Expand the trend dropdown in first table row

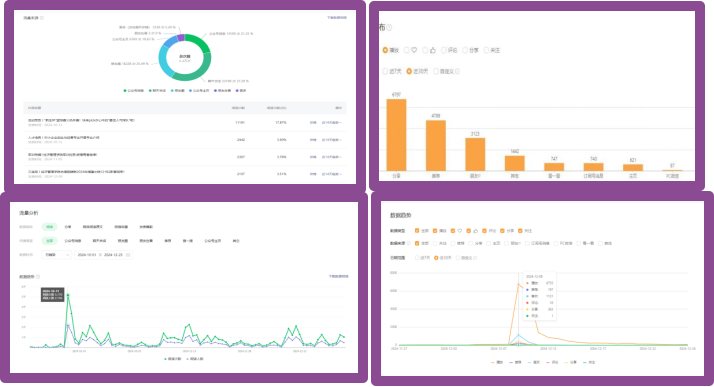coord(332,122)
